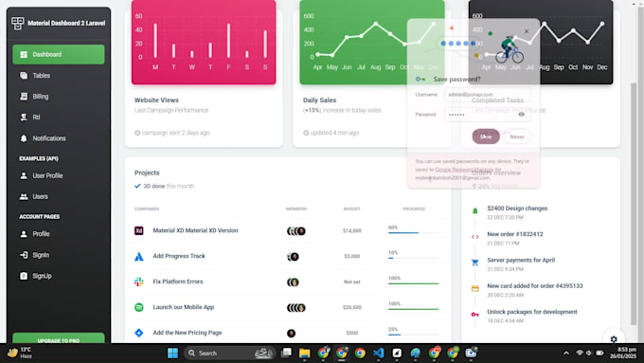
Task: Click the Profile person icon in sidebar
Action: 24,234
